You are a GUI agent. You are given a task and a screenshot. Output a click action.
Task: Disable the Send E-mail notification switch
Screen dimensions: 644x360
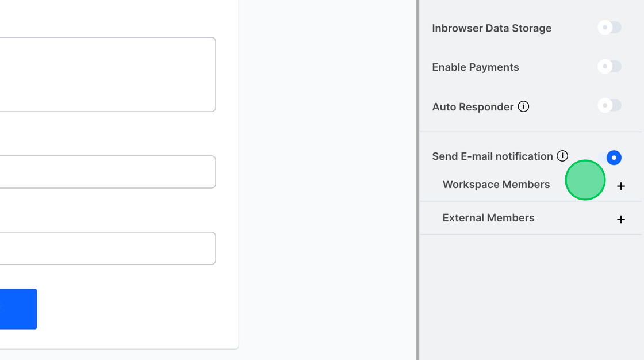[x=610, y=158]
